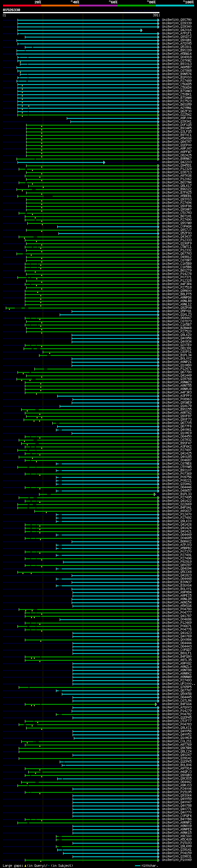Select label UniRef100_Q41449
This screenshot has width=197, height=868.
click(x=177, y=375)
